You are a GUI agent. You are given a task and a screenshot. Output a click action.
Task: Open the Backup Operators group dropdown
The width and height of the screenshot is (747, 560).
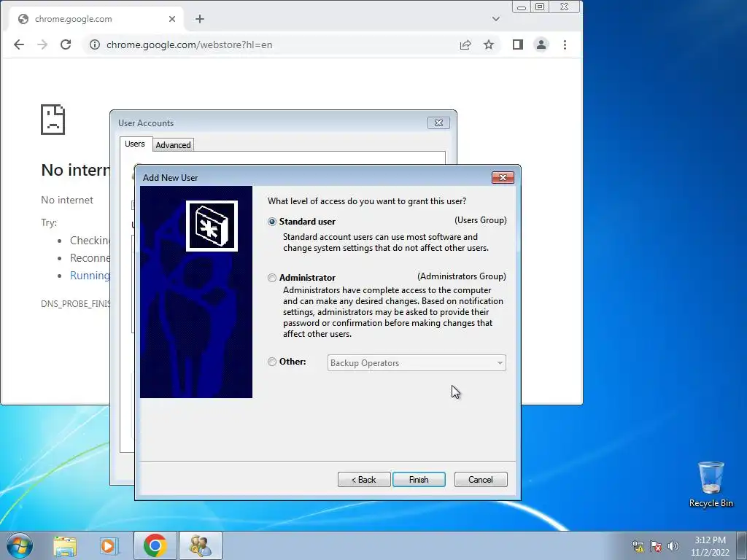417,363
